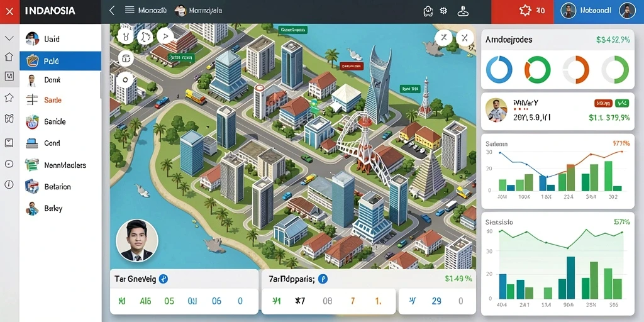Click the database circle icon on map
Viewport: 644px width, 322px height.
[126, 58]
